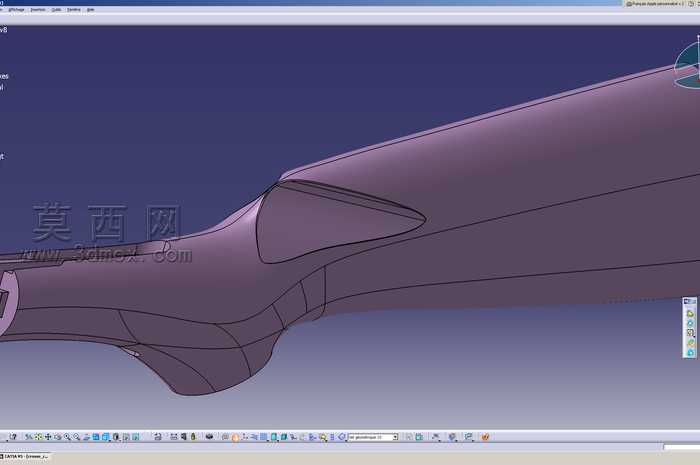Image resolution: width=700 pixels, height=465 pixels.
Task: Click the dropdown arrow of the geometrical set combo box
Action: tap(395, 437)
